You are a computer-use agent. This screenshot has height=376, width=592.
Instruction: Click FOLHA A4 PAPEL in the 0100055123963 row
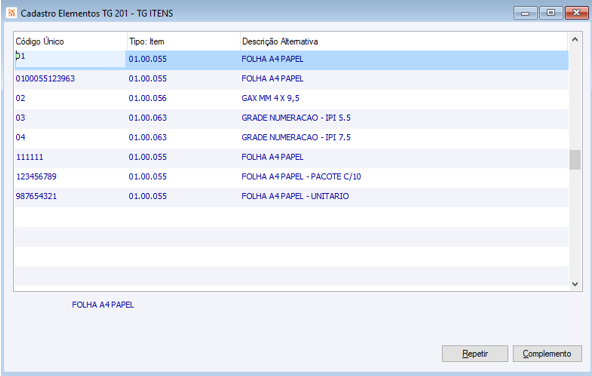pos(272,79)
